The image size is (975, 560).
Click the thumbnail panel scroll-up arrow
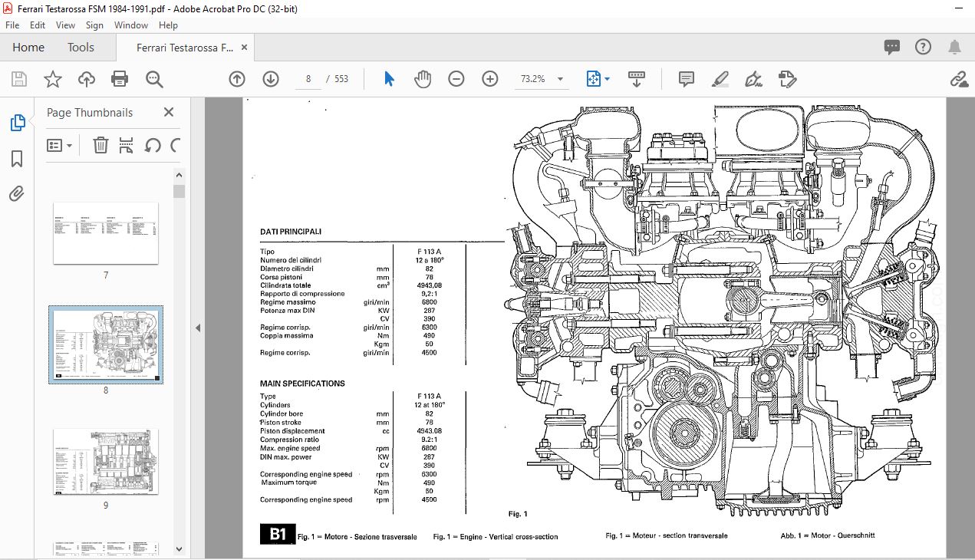click(x=180, y=173)
